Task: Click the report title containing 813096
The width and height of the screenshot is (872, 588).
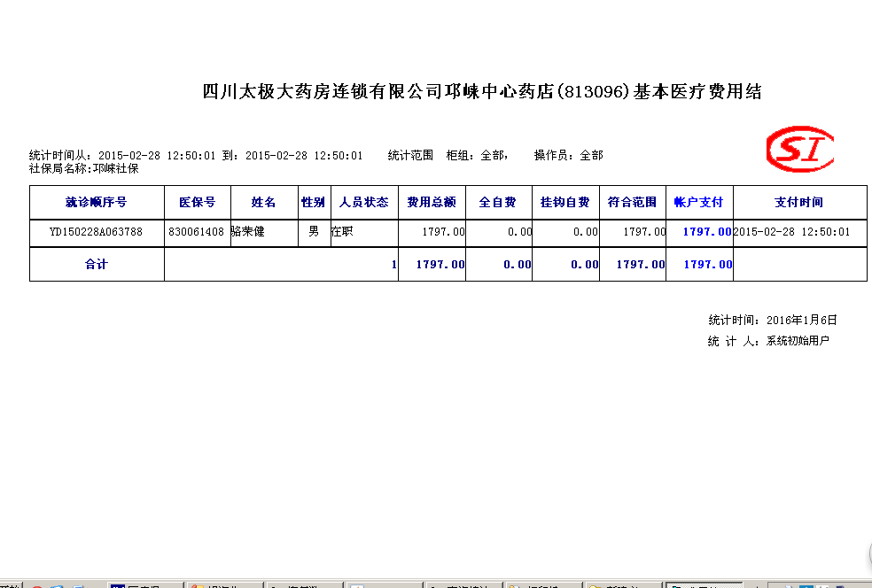Action: [x=481, y=91]
